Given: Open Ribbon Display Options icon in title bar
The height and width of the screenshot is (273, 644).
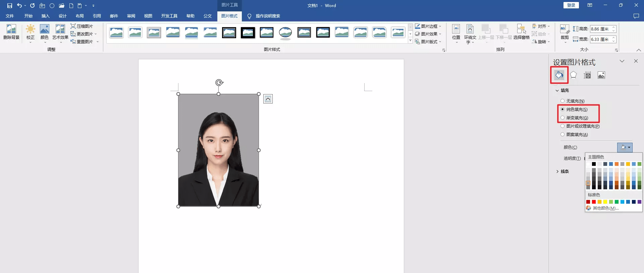Looking at the screenshot, I should pyautogui.click(x=590, y=5).
